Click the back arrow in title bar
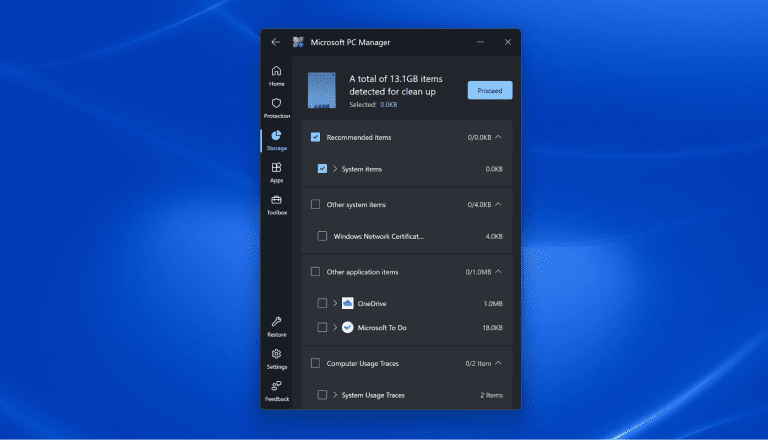Viewport: 768px width, 440px height. pos(276,42)
